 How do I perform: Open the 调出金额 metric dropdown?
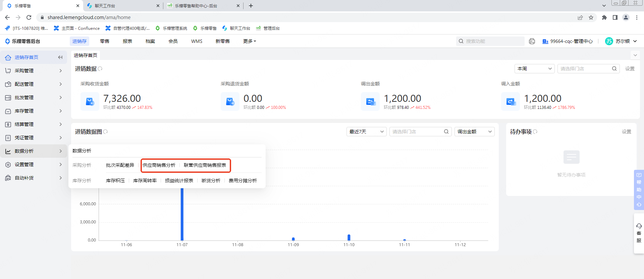point(474,132)
